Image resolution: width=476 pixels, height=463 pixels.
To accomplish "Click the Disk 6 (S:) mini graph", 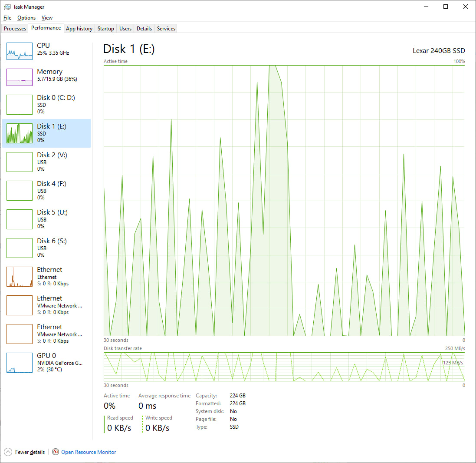I will [20, 248].
